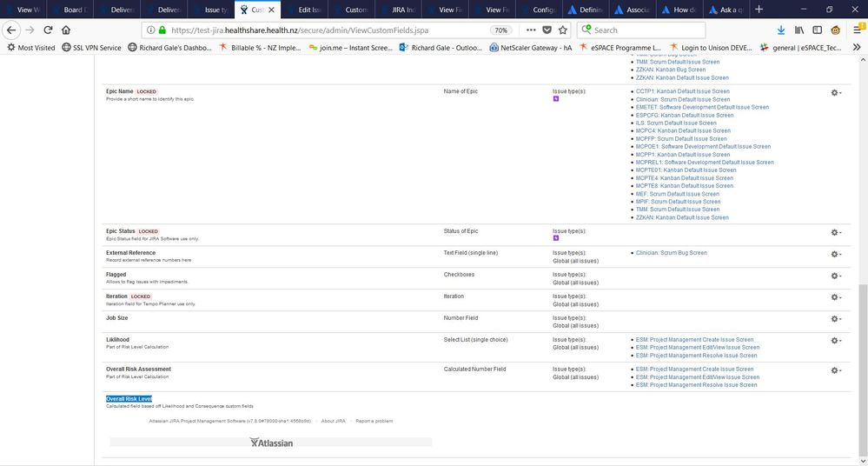
Task: Switch to the Board tab
Action: pos(70,10)
